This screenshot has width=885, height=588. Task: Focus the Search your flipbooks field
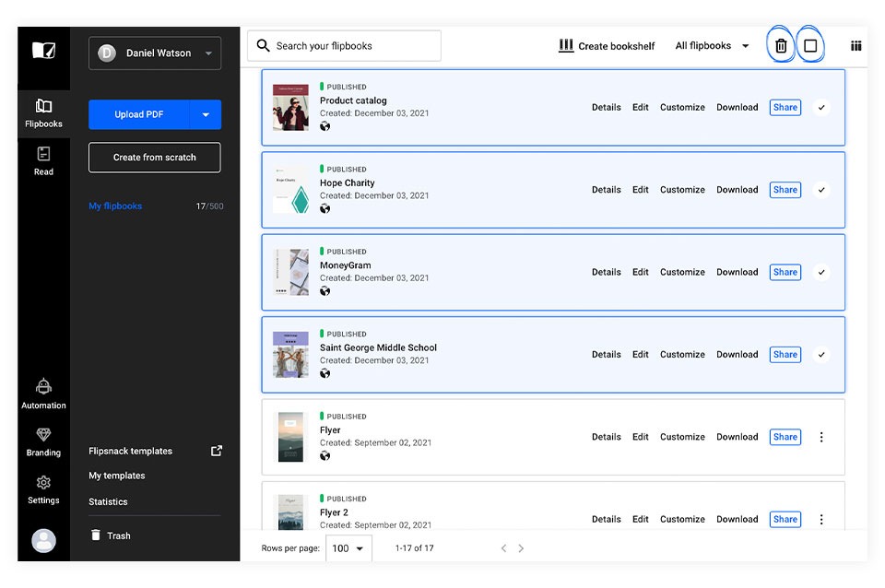[344, 46]
